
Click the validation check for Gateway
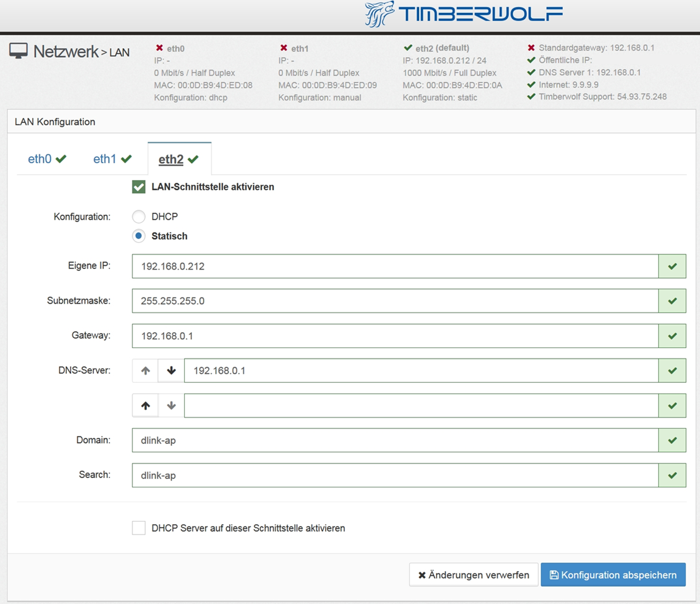click(x=672, y=336)
